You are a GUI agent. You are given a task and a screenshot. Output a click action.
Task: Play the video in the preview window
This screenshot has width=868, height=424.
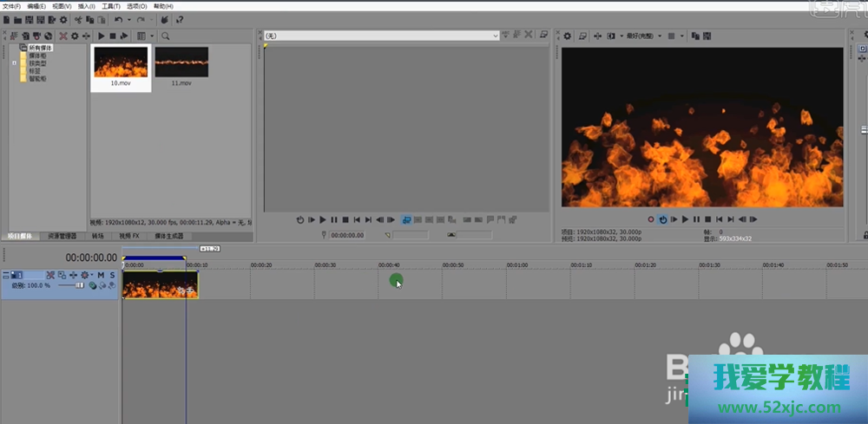pos(685,220)
